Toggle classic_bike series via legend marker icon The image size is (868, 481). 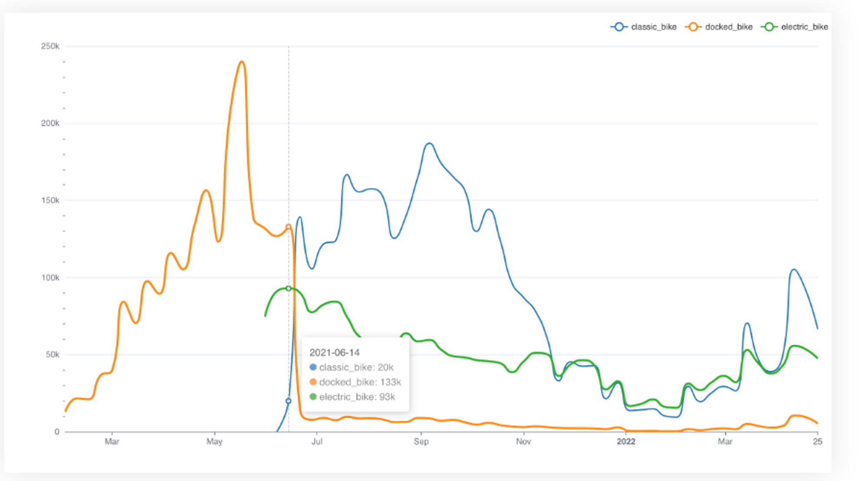tap(619, 27)
